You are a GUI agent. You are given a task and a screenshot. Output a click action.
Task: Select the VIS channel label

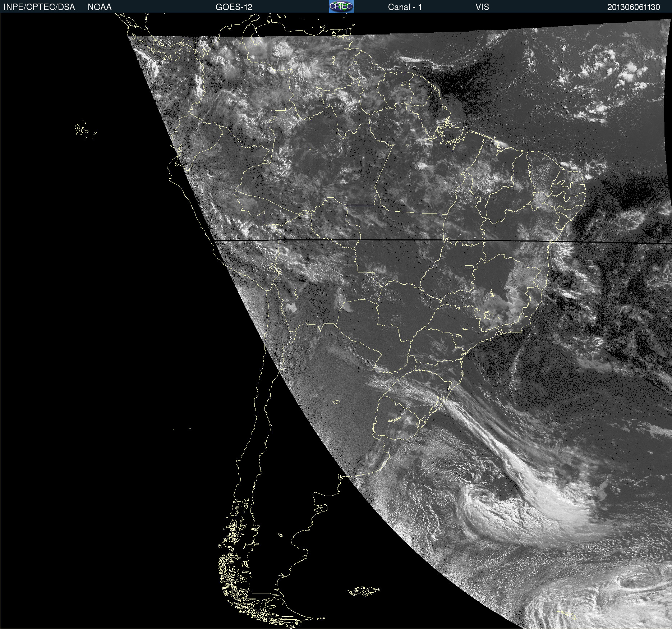coord(482,7)
